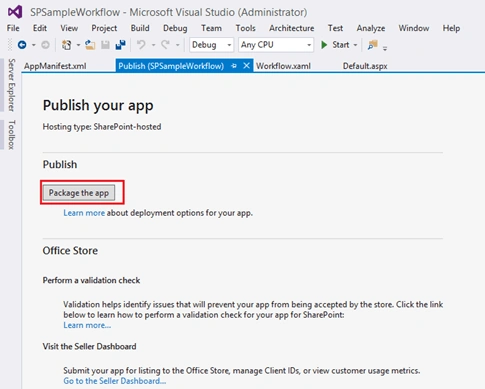The image size is (485, 389).
Task: Click the Perform a validation check heading
Action: pyautogui.click(x=91, y=280)
